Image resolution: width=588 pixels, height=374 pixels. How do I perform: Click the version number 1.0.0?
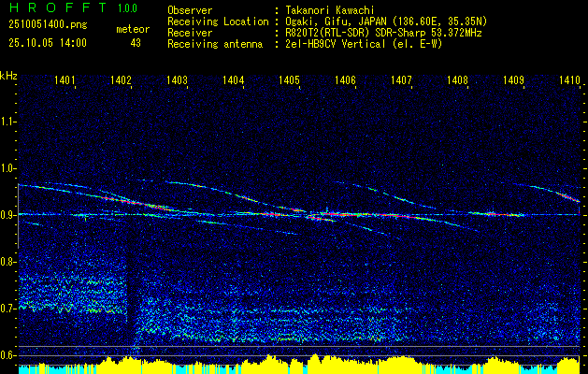[x=127, y=8]
